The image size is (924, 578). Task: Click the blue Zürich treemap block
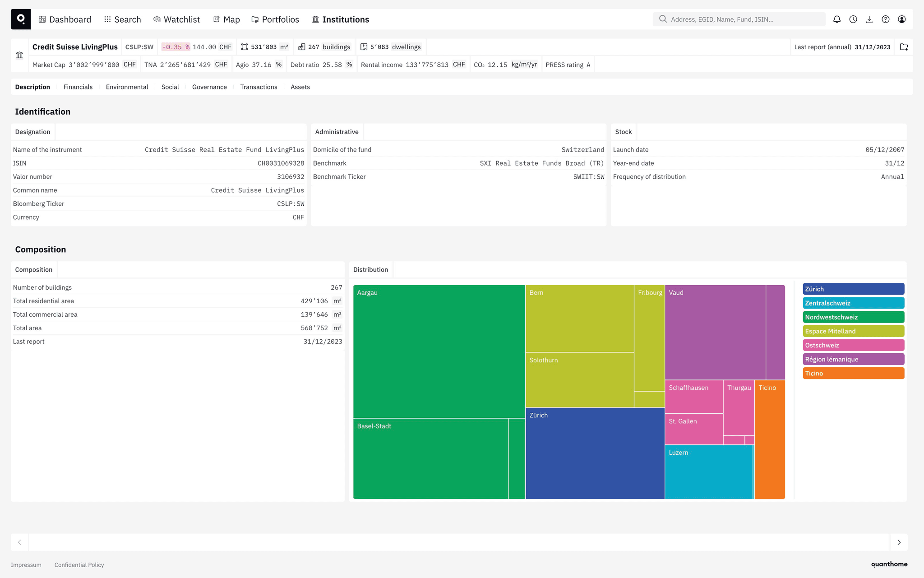coord(595,453)
